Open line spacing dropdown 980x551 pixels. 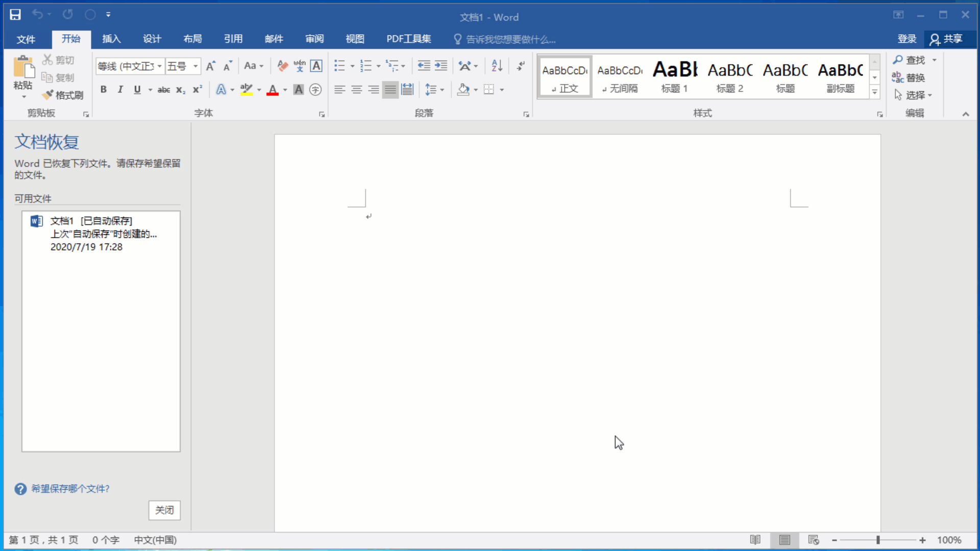pyautogui.click(x=434, y=90)
